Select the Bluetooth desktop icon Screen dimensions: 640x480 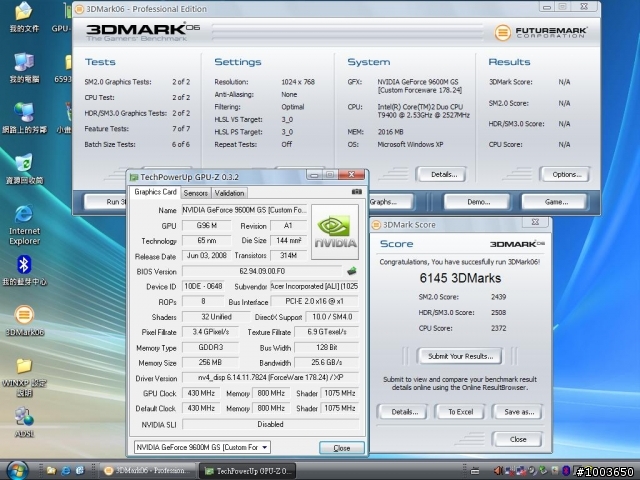click(x=24, y=270)
